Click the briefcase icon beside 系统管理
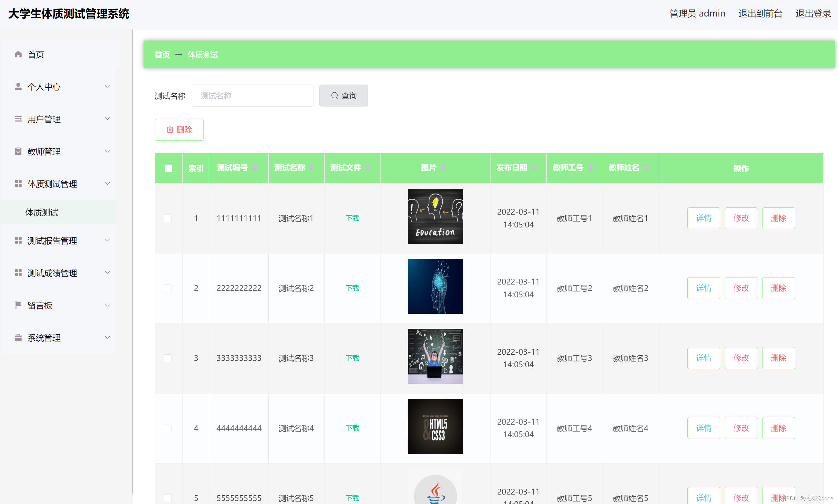Image resolution: width=838 pixels, height=504 pixels. (x=18, y=338)
